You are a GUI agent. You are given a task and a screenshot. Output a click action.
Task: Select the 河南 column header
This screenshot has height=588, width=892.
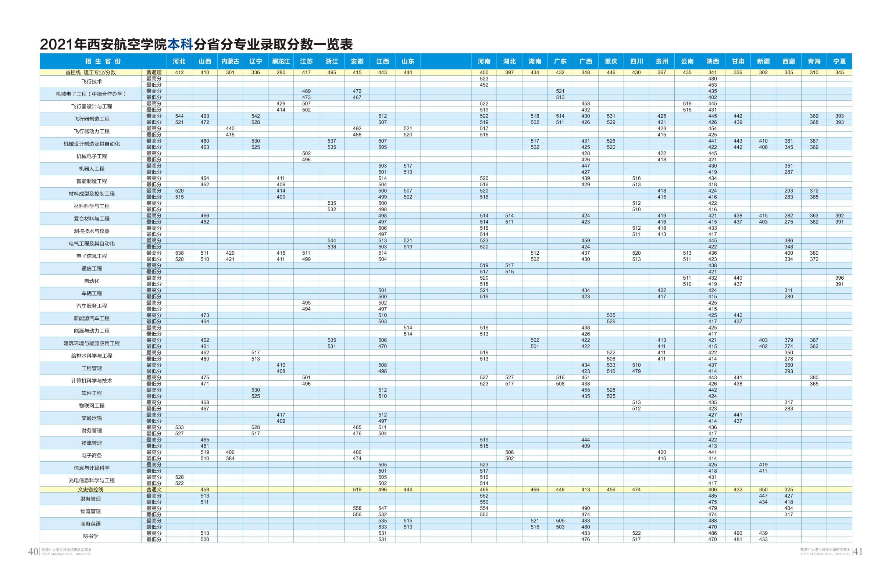[484, 61]
